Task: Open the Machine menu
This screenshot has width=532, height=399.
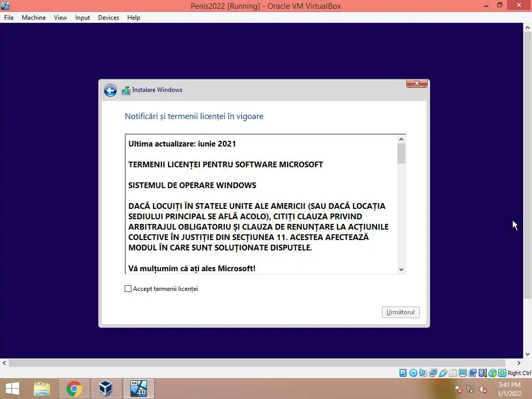Action: click(34, 18)
